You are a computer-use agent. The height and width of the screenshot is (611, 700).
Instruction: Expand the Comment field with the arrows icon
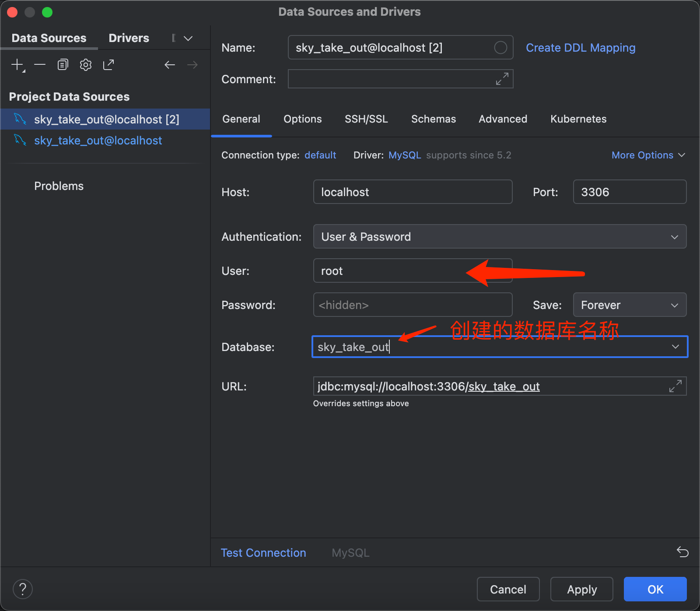(x=502, y=79)
